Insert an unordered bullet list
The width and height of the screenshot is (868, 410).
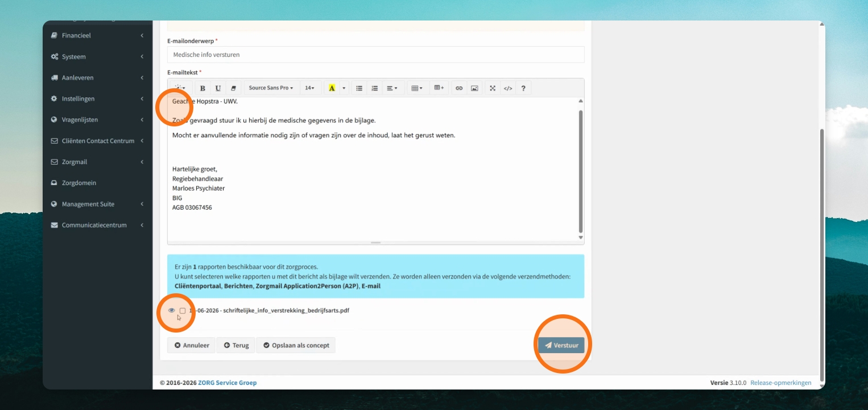359,88
